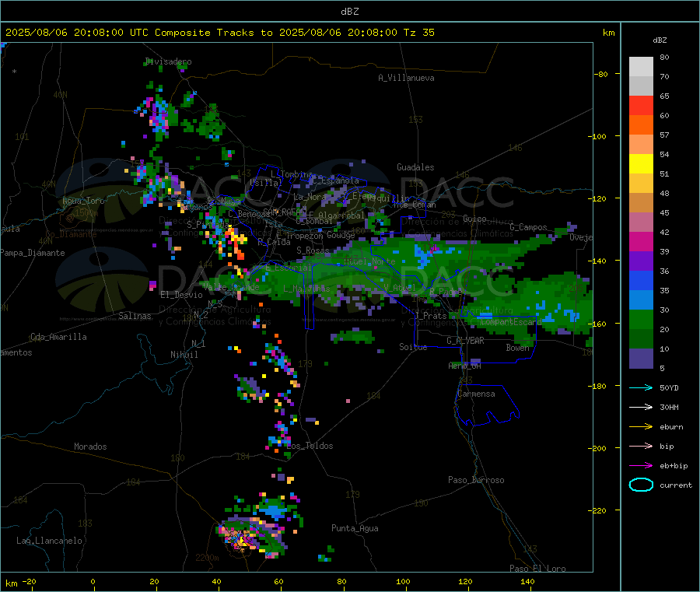Select the mauve swatch between 45 and 42 dBZ
This screenshot has width=700, height=592.
click(x=641, y=222)
